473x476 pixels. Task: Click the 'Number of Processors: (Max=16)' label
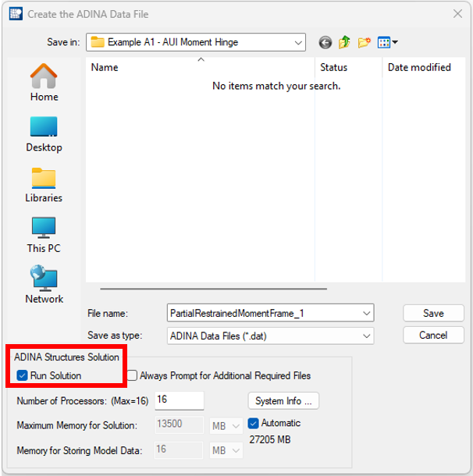point(82,401)
